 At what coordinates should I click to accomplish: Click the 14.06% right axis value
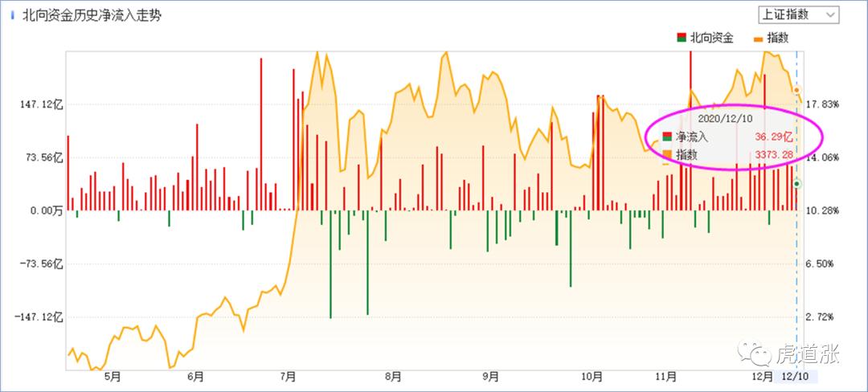823,157
